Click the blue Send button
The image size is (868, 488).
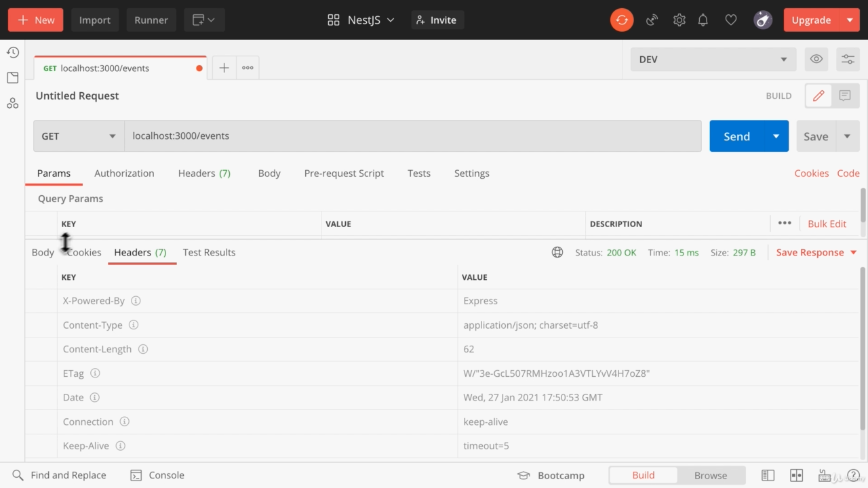click(x=736, y=136)
